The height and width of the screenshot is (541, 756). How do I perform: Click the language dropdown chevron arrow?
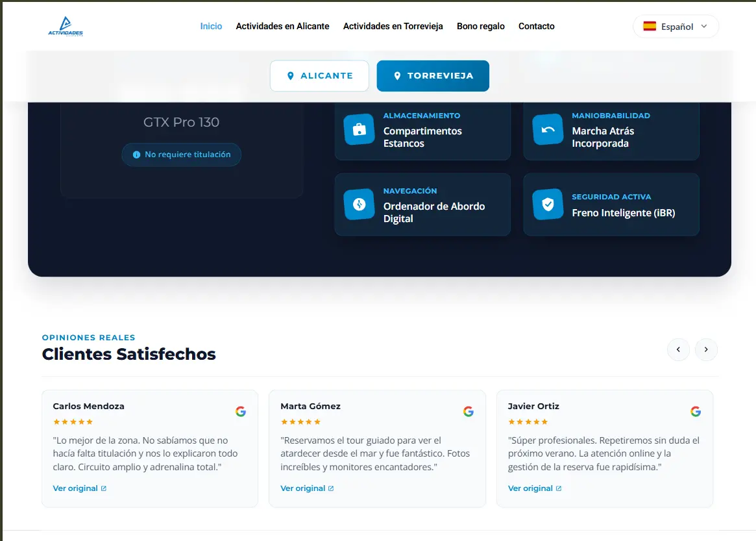704,27
